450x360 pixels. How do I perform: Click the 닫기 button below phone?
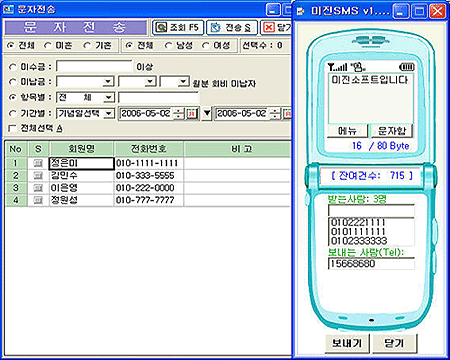(394, 343)
